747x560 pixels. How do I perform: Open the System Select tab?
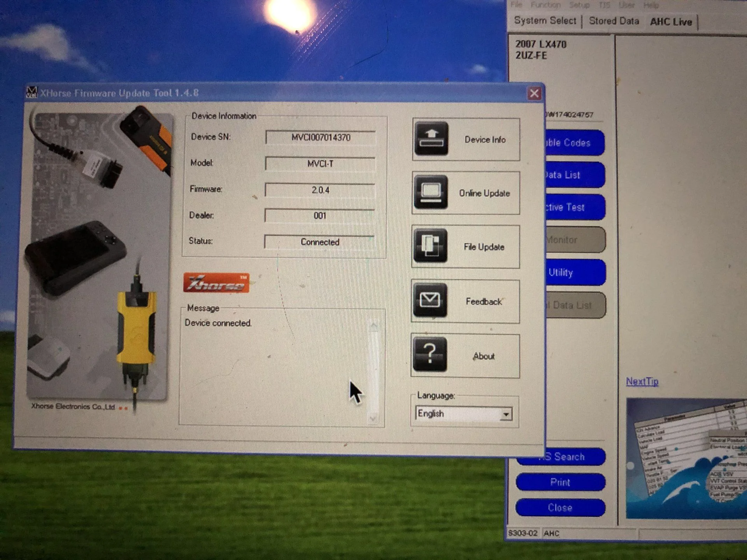[x=545, y=21]
